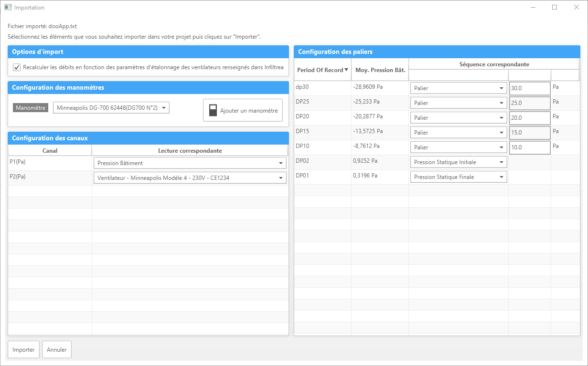The width and height of the screenshot is (588, 366).
Task: Click the DP10 pressure field showing 10.0
Action: (530, 147)
